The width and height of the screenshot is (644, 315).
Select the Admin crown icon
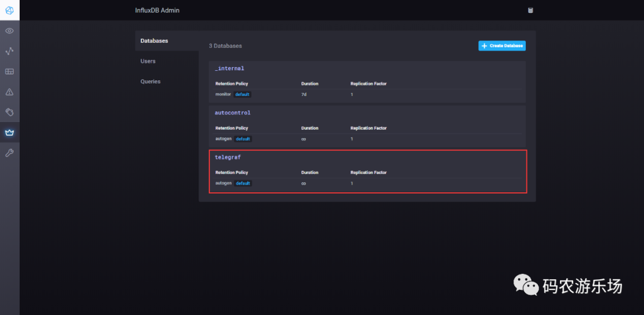click(x=10, y=132)
